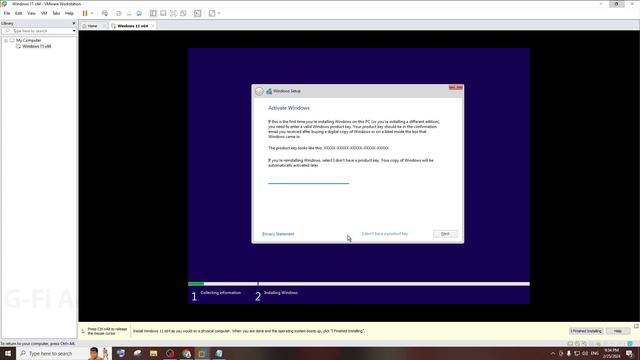The image size is (640, 360).
Task: Show or hide the thumbnail bar
Action: point(163,13)
